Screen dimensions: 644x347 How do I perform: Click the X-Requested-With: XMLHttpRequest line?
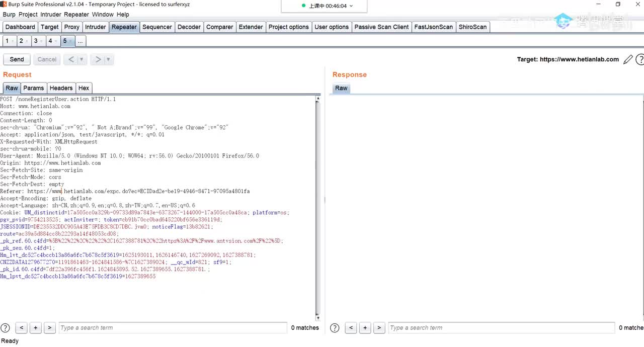coord(49,142)
